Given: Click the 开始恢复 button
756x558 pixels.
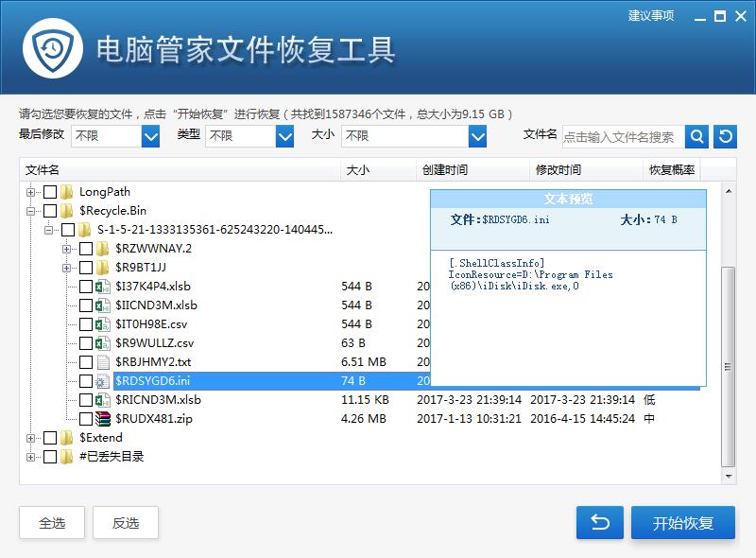Looking at the screenshot, I should (682, 523).
